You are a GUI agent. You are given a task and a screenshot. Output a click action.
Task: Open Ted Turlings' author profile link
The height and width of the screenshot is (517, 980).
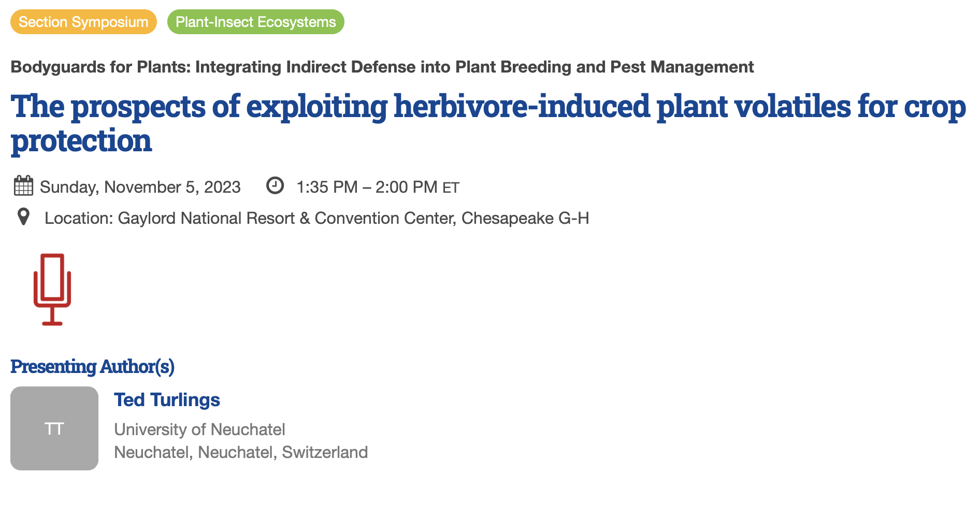[x=167, y=400]
